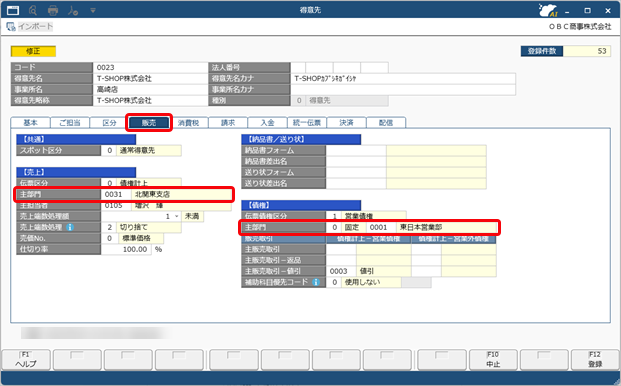Select the 販売 tab
621x386 pixels.
149,123
